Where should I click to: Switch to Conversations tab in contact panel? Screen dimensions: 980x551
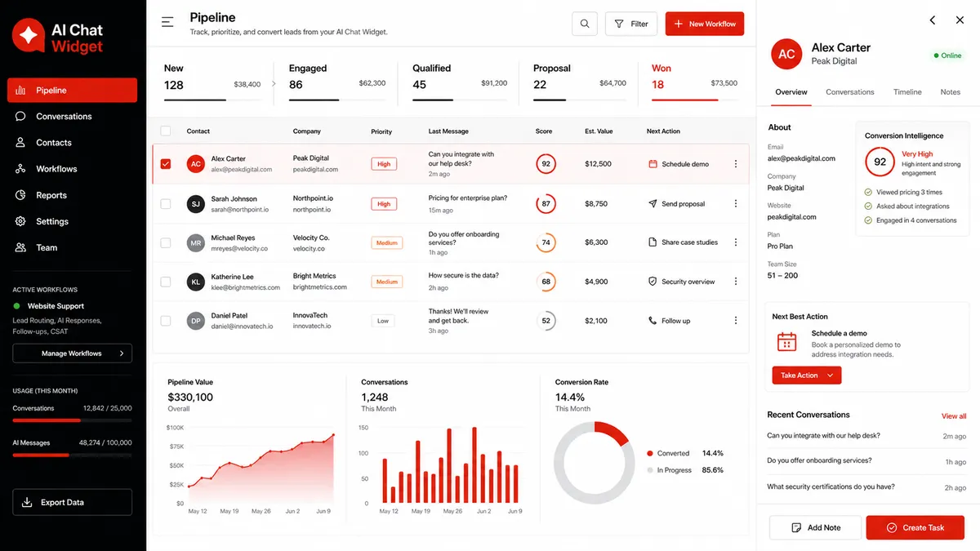[x=850, y=92]
